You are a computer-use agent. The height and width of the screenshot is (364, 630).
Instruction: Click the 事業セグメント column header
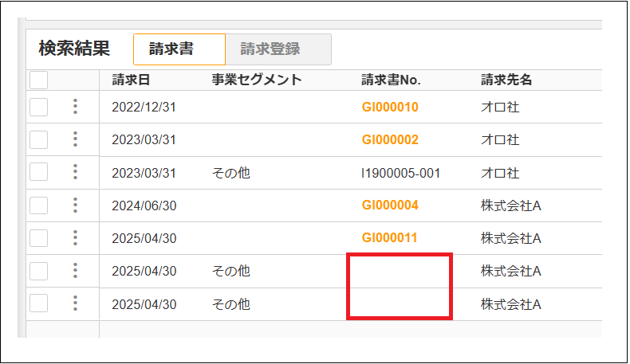(257, 80)
